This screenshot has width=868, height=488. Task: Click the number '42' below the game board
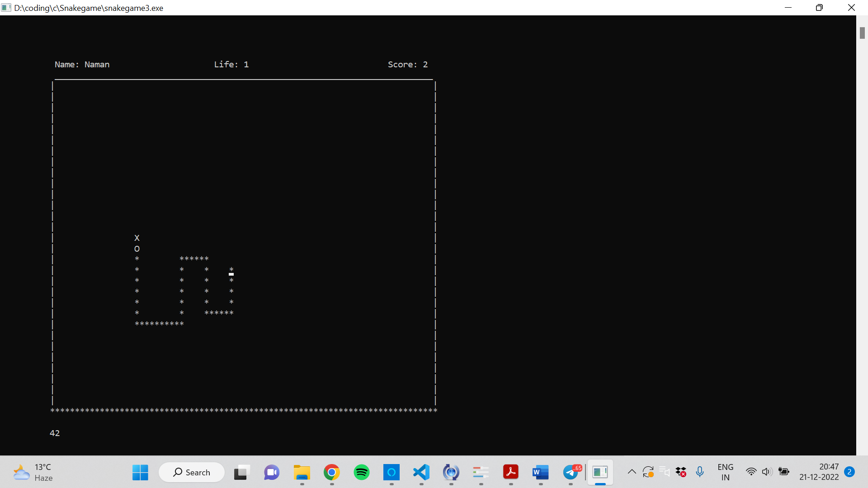[55, 433]
